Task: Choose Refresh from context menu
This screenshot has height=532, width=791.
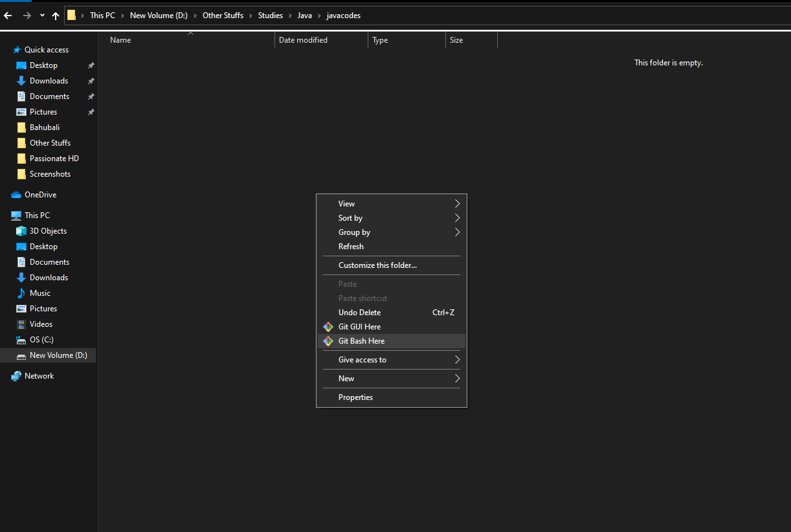Action: point(392,247)
